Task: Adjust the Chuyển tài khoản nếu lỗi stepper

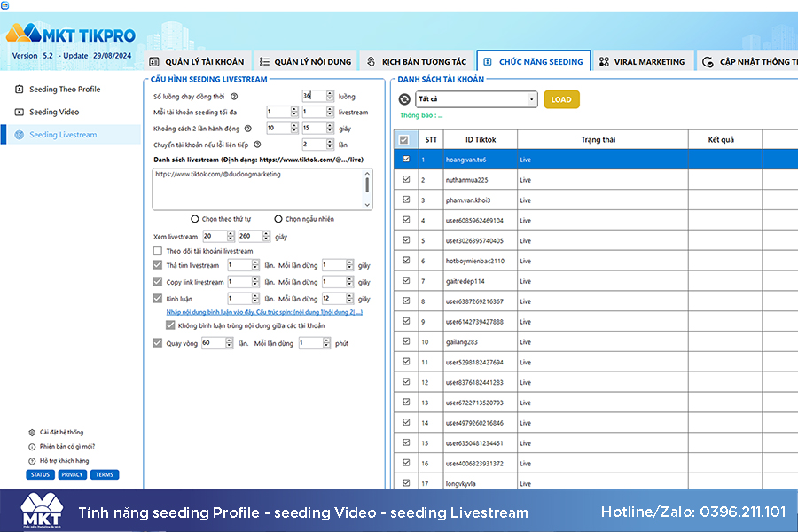Action: 330,145
